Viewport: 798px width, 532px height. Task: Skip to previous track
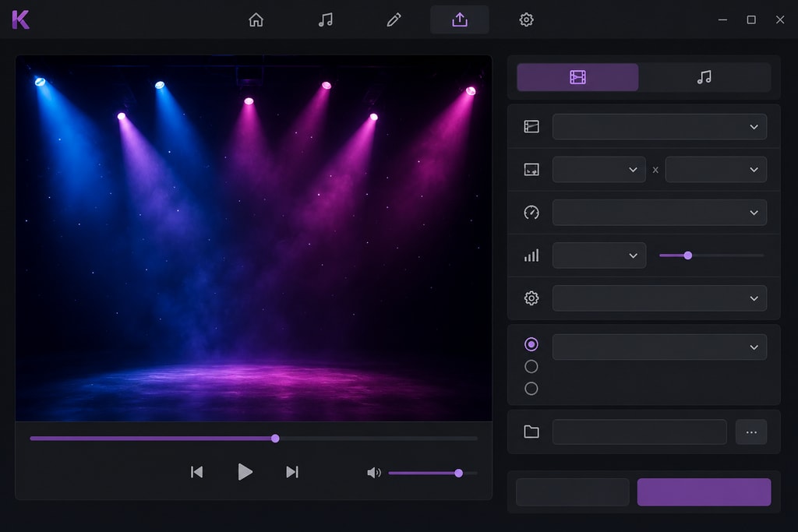[196, 472]
